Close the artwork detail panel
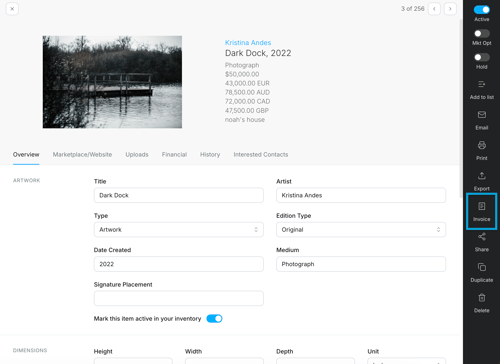This screenshot has width=500, height=364. coord(12,9)
